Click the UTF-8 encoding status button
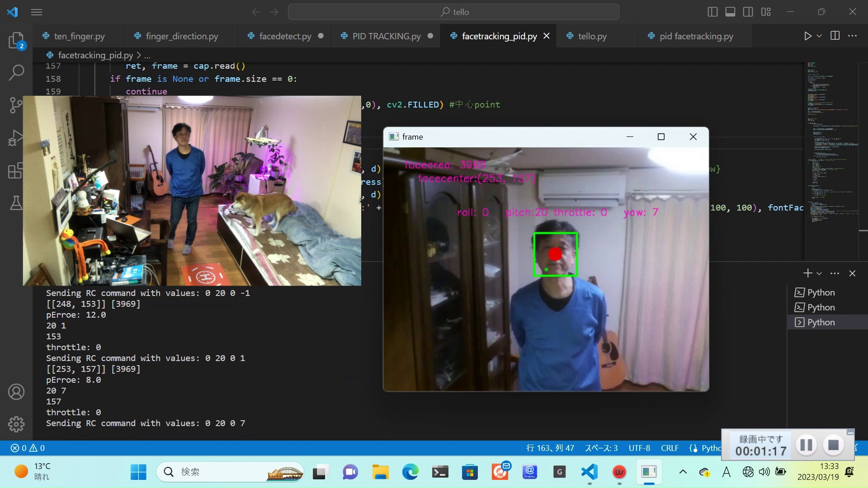The image size is (868, 488). 639,448
